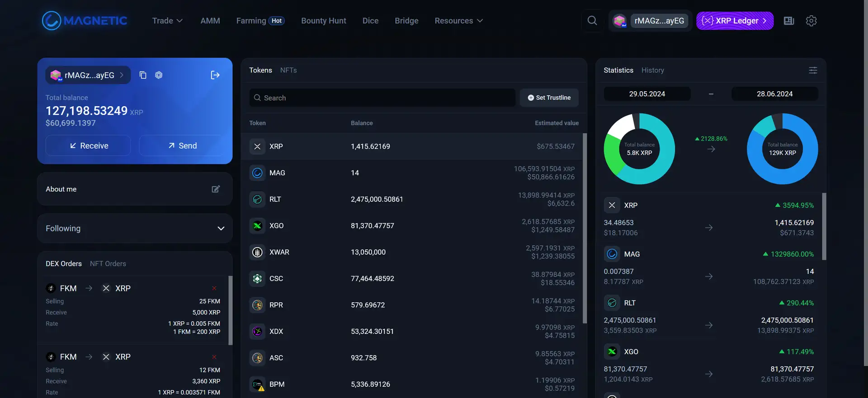
Task: Click the Send button
Action: tap(182, 145)
